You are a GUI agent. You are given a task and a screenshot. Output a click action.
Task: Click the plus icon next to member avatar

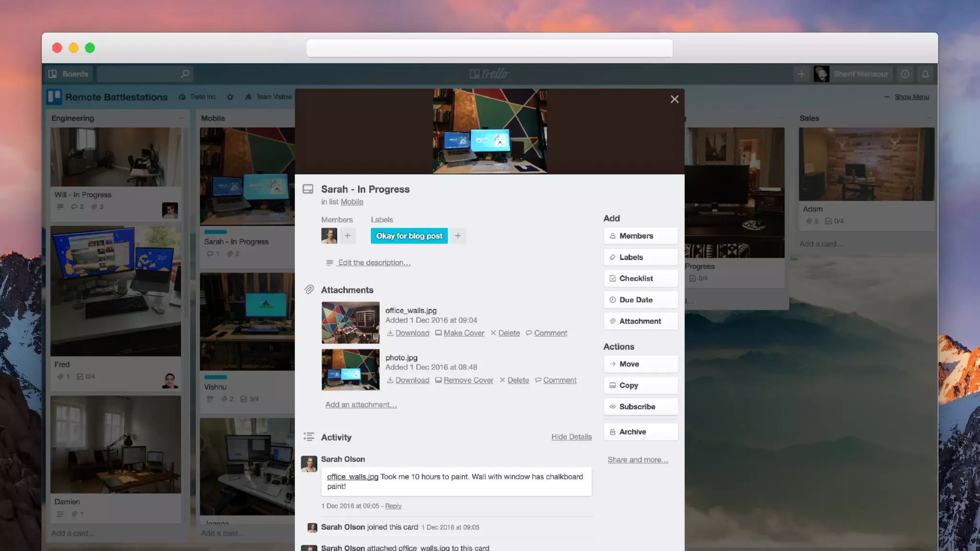click(347, 236)
